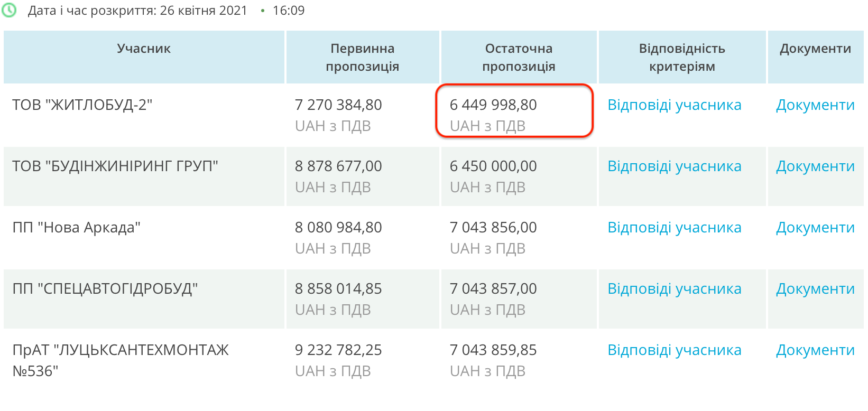Open Документи for ТОВ "ЖИТЛОБУД-2"
This screenshot has width=868, height=411.
coord(815,105)
